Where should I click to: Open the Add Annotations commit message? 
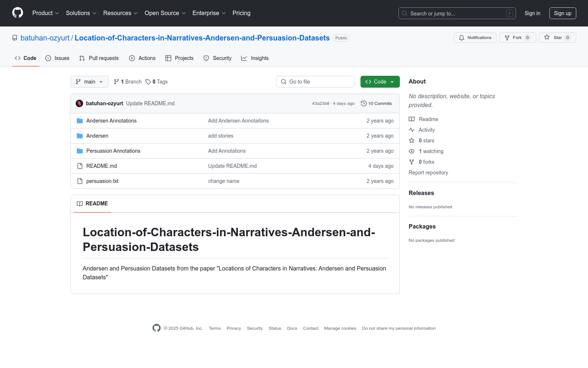click(227, 151)
